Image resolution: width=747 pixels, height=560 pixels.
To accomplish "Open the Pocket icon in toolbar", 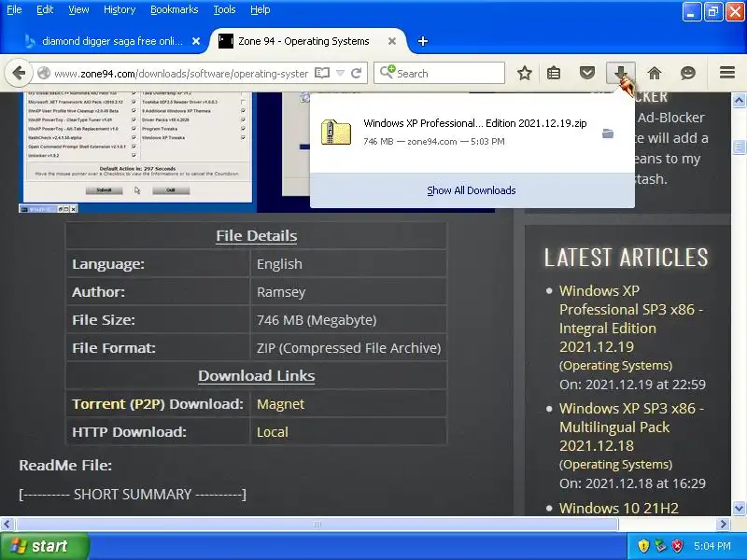I will pyautogui.click(x=587, y=74).
